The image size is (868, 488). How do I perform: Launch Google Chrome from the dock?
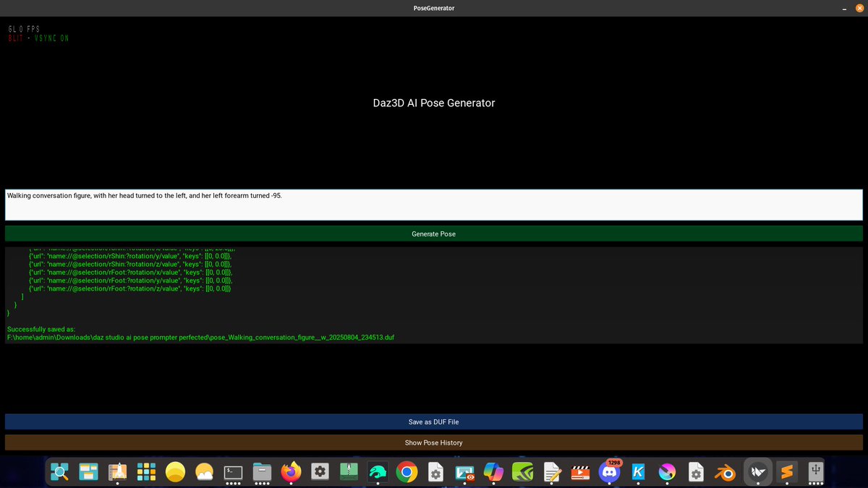[407, 473]
